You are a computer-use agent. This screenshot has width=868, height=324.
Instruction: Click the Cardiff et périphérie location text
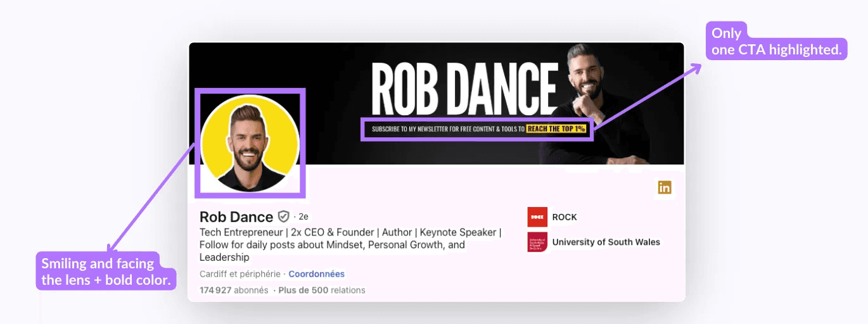click(x=240, y=274)
